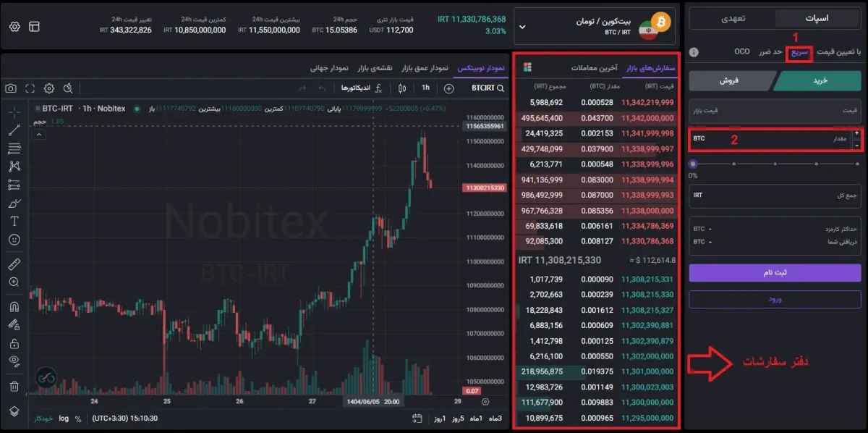Click the sign up (ثبت نام) button
The image size is (868, 433).
(775, 272)
